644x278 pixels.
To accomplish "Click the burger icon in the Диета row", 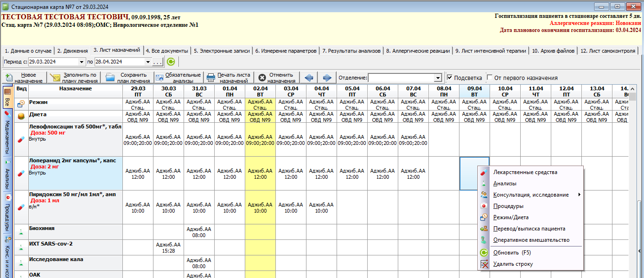I will [x=21, y=116].
